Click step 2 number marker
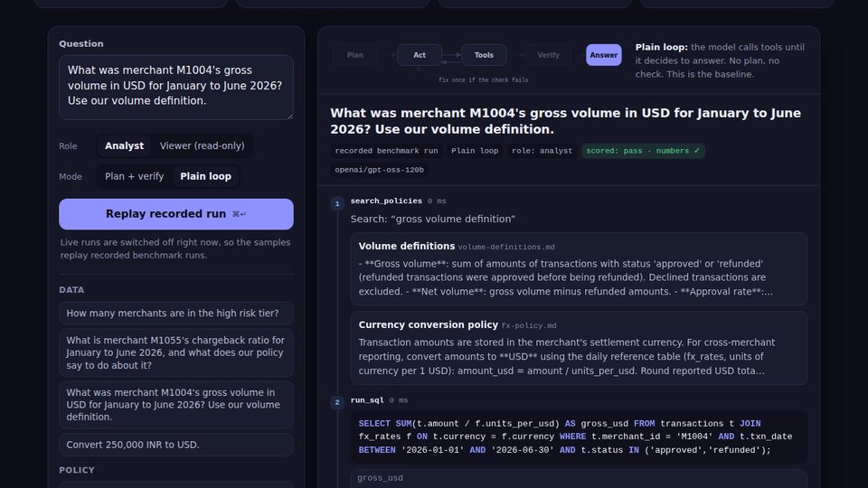 point(337,402)
